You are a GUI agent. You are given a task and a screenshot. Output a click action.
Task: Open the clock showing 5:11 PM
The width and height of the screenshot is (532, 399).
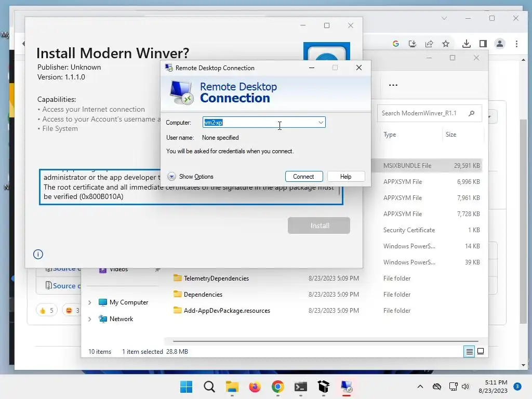tap(493, 387)
